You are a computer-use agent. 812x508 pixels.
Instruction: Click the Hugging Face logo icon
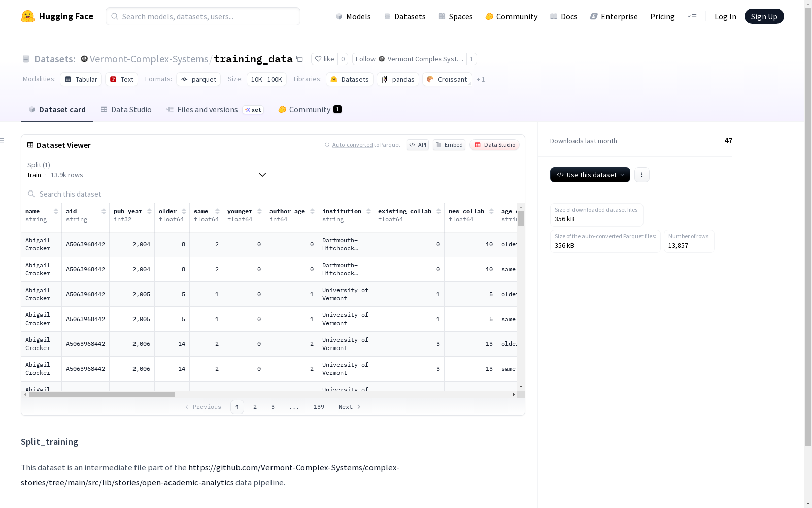click(28, 16)
